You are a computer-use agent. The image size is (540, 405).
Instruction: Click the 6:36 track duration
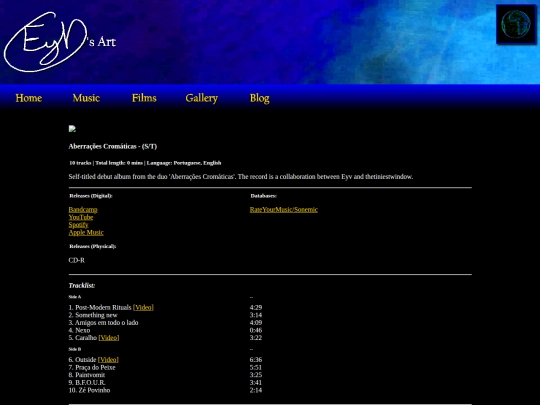[x=256, y=360]
